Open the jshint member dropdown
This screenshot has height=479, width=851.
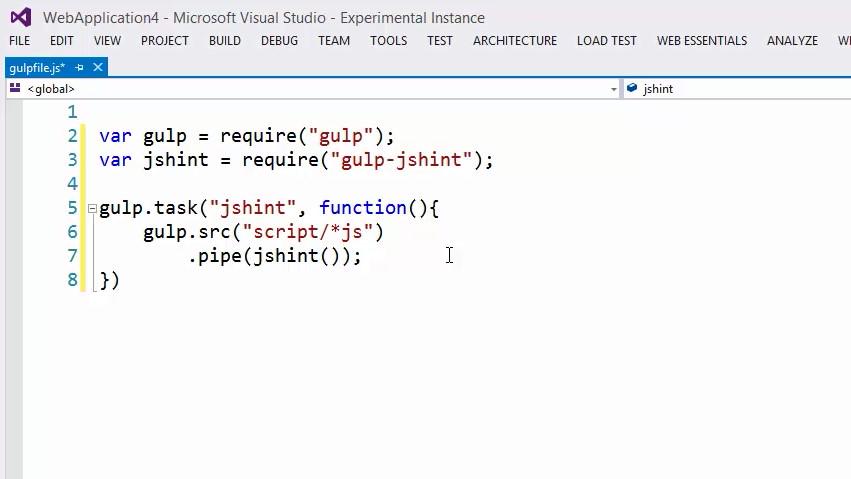tap(738, 89)
